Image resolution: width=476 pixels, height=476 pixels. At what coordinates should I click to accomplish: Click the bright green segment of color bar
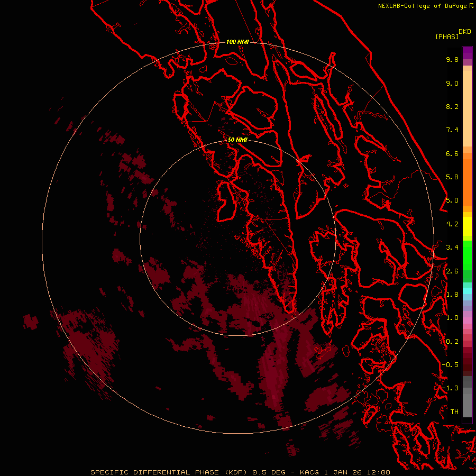[x=467, y=255]
